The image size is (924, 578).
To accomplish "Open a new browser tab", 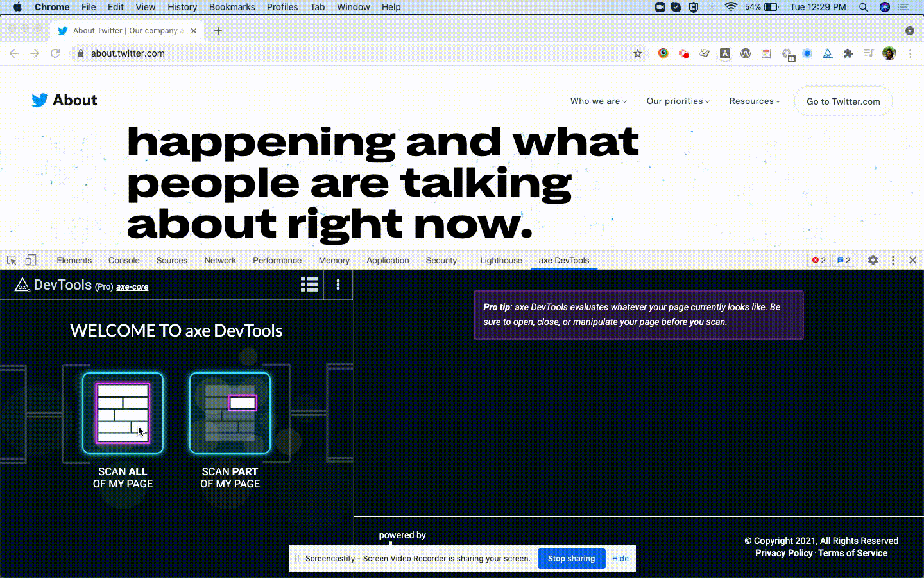I will (x=218, y=30).
